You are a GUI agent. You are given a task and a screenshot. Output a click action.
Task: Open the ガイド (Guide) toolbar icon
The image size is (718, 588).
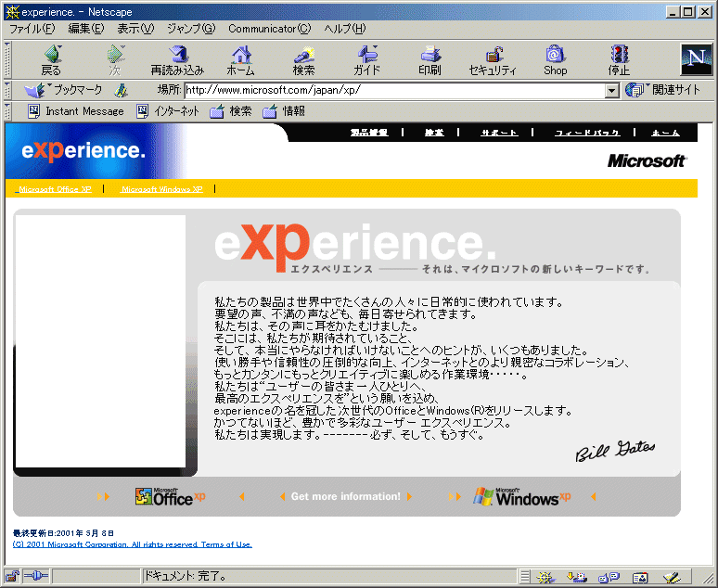pos(367,60)
